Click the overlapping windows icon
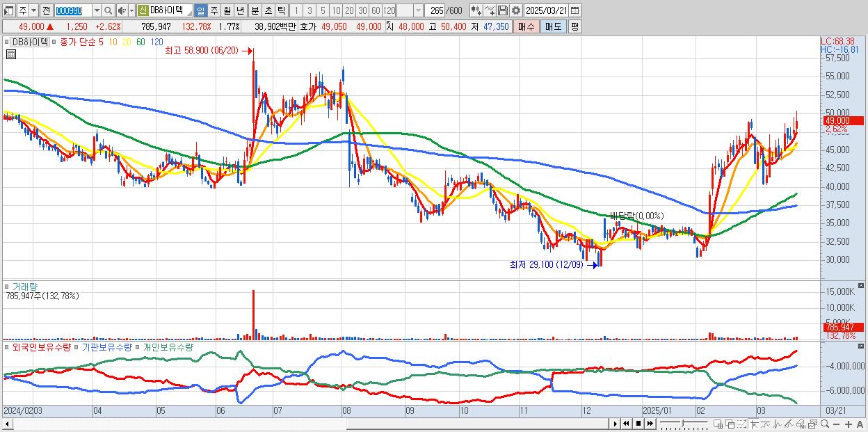The image size is (868, 432). tap(730, 424)
